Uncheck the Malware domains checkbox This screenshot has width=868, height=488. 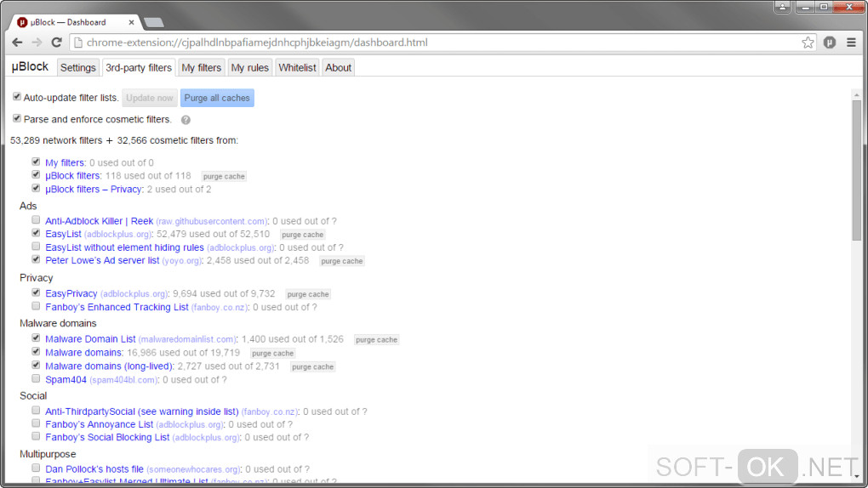point(36,351)
